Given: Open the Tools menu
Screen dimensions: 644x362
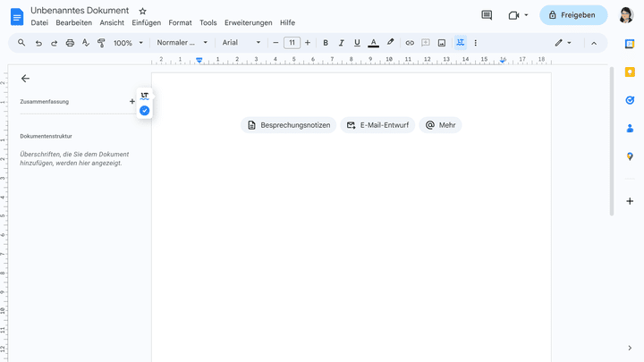Looking at the screenshot, I should click(x=208, y=22).
